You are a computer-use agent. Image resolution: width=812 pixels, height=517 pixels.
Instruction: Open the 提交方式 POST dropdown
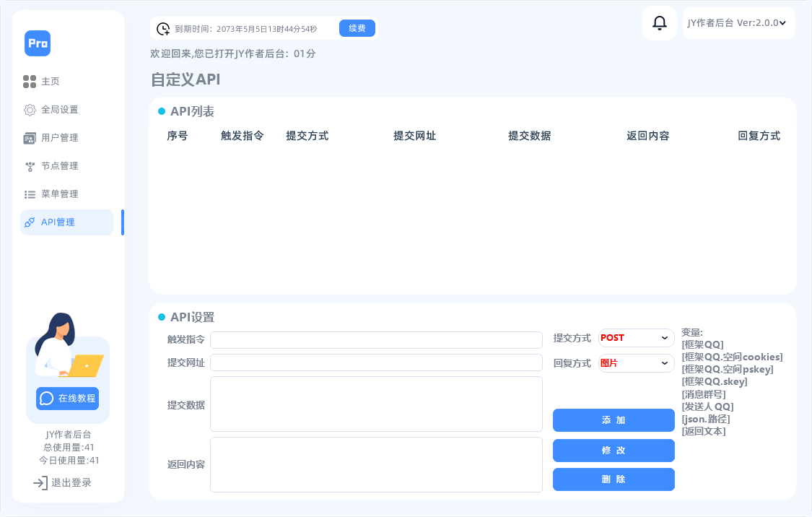pyautogui.click(x=636, y=337)
